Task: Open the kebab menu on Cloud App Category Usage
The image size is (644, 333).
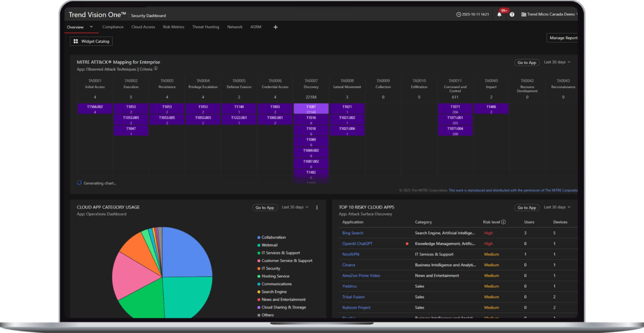Action: pyautogui.click(x=317, y=207)
